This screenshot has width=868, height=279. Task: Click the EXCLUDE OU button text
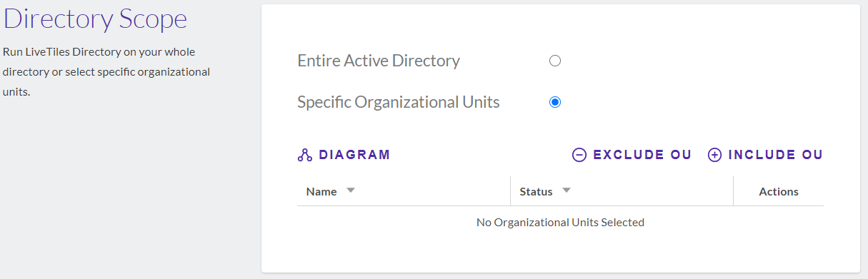coord(642,155)
